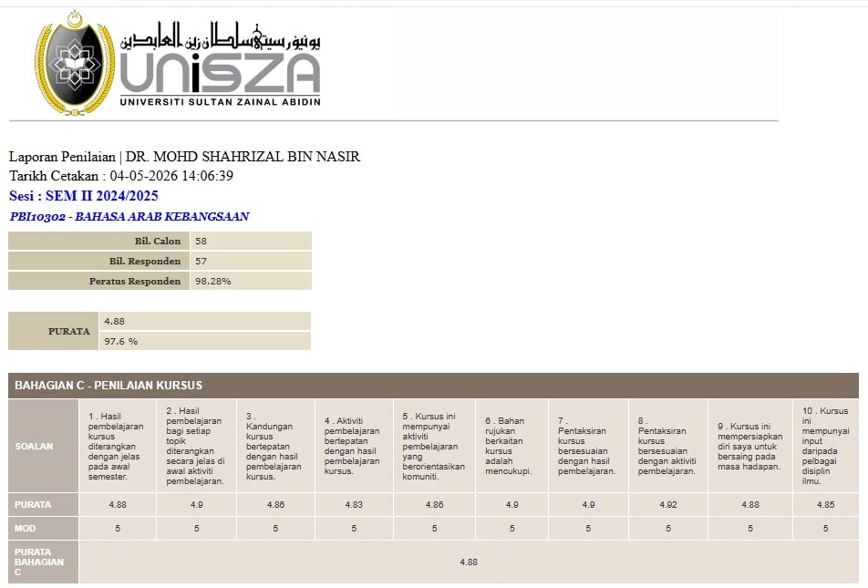868x588 pixels.
Task: Click the question 1 average '4.88'
Action: pos(118,505)
